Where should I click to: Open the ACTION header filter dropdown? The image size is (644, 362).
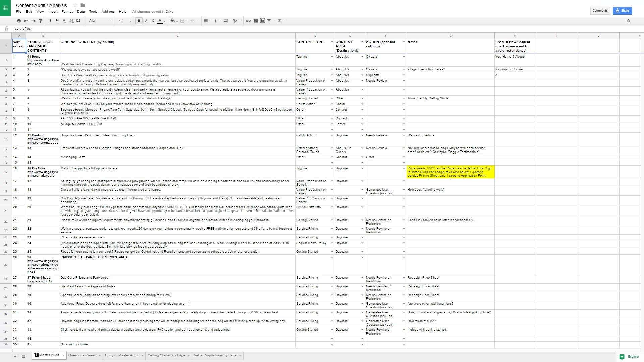[404, 42]
